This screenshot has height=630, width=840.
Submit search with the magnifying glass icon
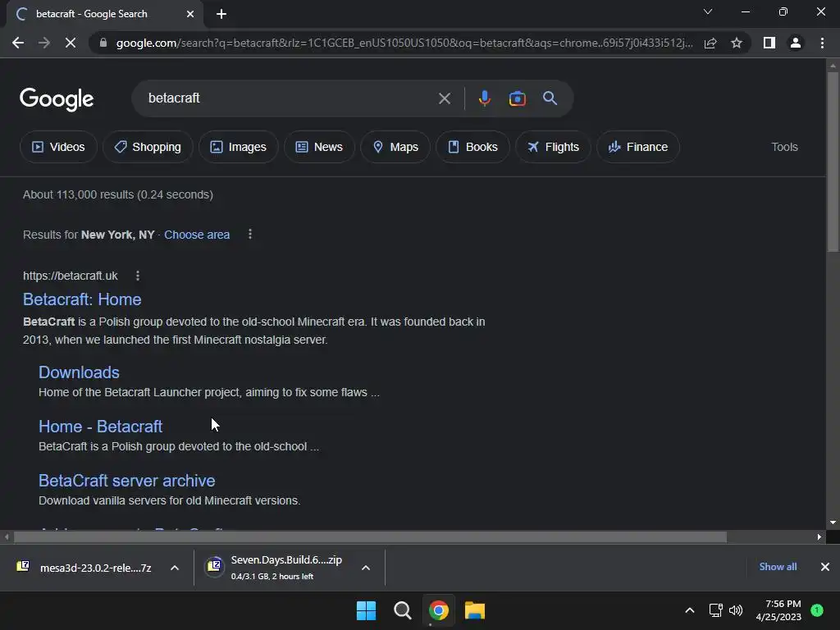click(x=550, y=98)
